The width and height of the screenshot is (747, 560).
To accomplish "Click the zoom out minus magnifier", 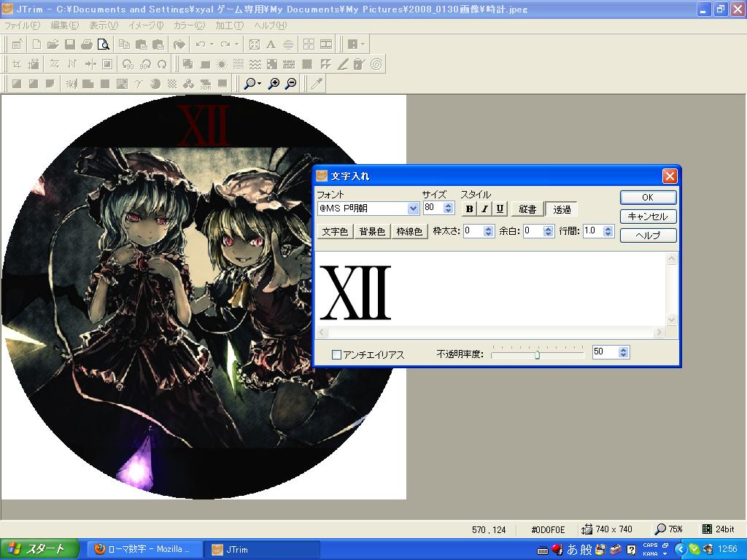I will 290,84.
